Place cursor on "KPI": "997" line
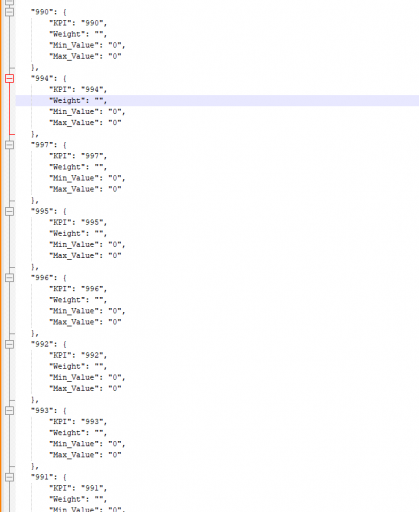Viewport: 419px width, 512px height. (x=78, y=156)
